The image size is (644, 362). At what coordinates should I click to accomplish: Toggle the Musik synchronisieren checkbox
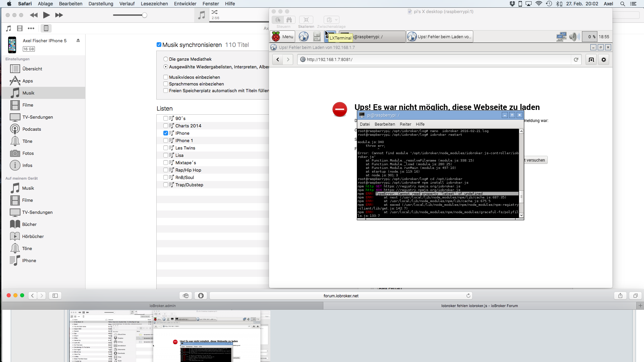(159, 45)
